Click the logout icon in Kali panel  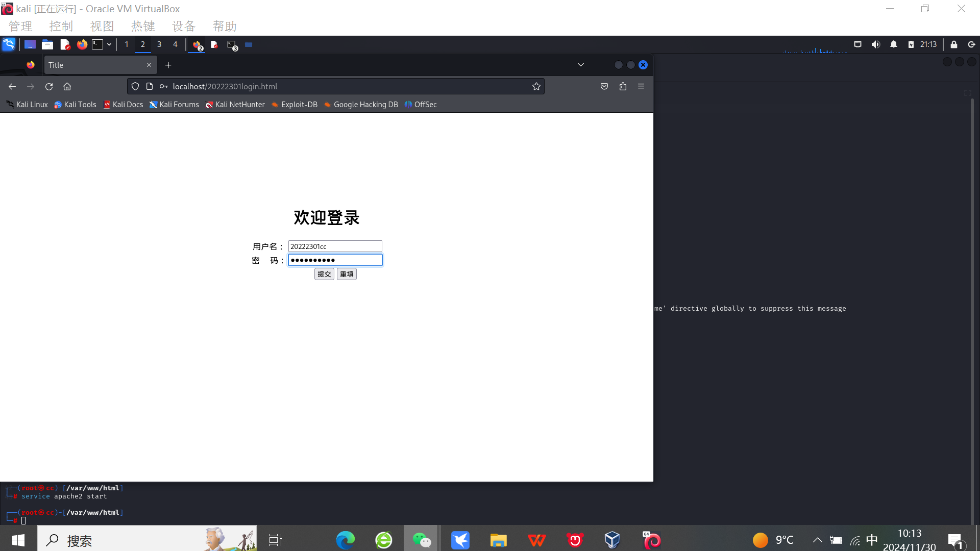[x=972, y=44]
